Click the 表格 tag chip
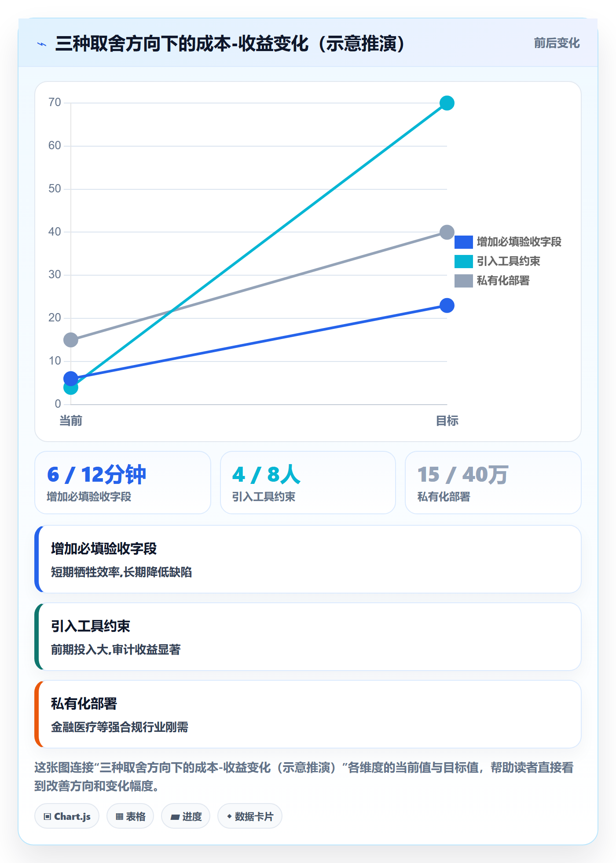Image resolution: width=616 pixels, height=863 pixels. click(130, 816)
